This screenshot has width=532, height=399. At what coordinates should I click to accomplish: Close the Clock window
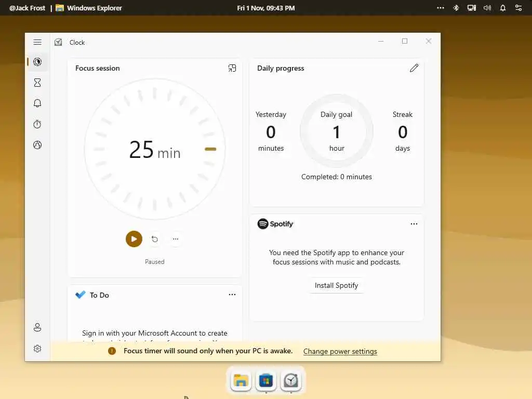429,41
